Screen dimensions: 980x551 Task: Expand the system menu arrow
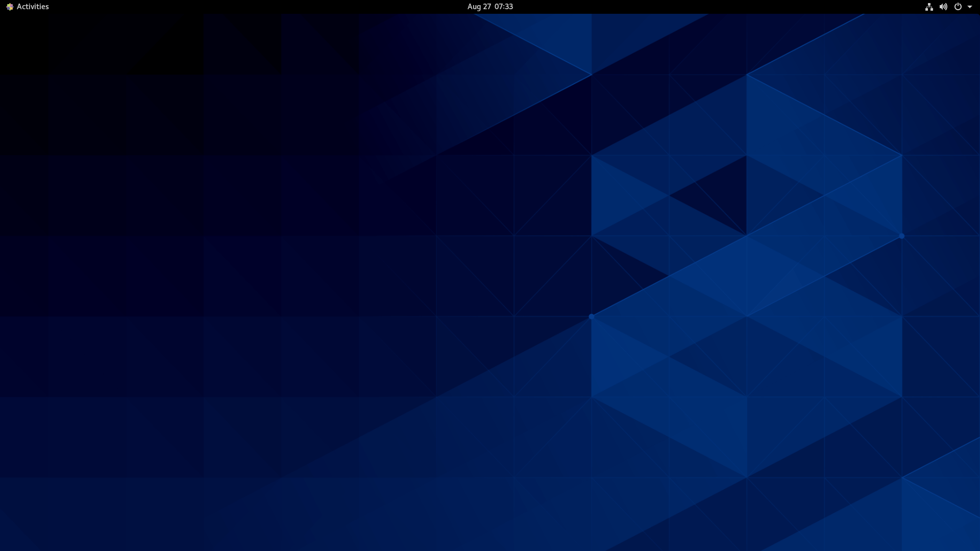[970, 7]
